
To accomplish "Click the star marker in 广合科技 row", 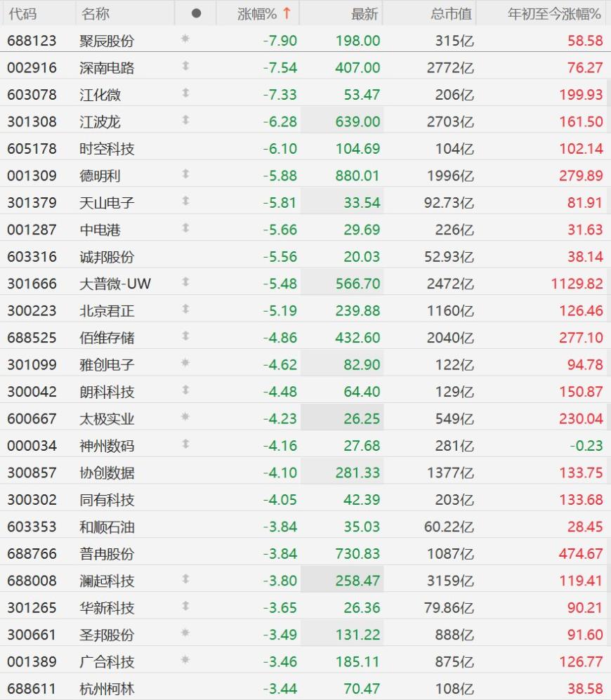I will pos(185,660).
